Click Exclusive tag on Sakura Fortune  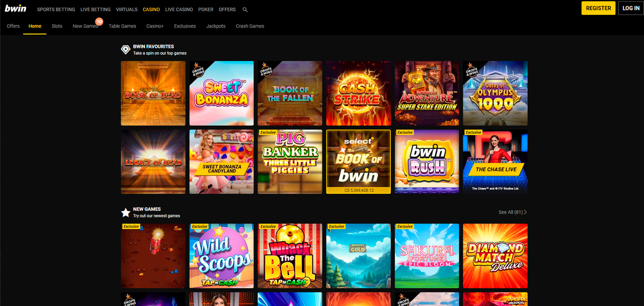tap(405, 227)
